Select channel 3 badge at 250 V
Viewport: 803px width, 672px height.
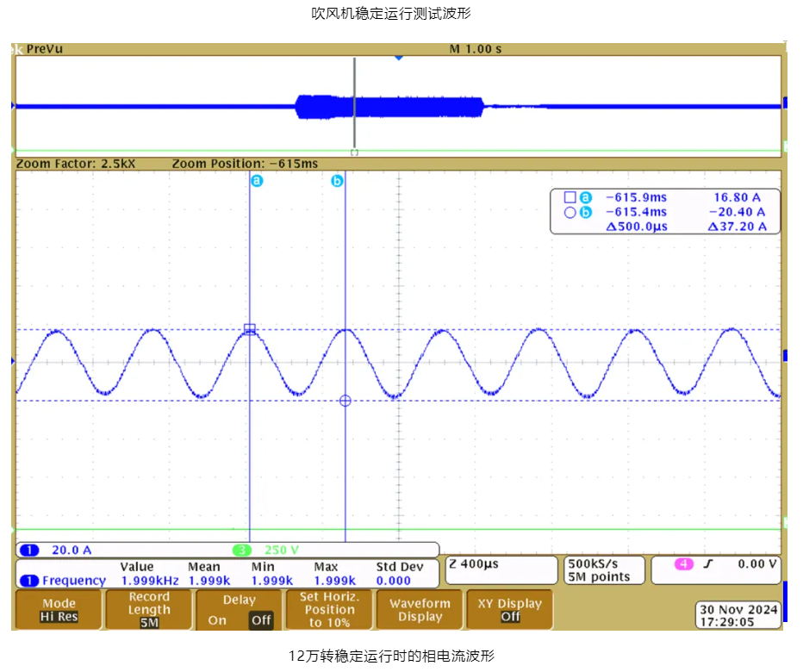point(242,551)
